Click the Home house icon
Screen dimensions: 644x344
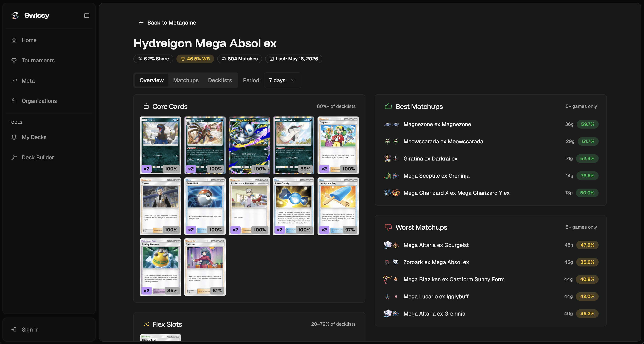(14, 40)
